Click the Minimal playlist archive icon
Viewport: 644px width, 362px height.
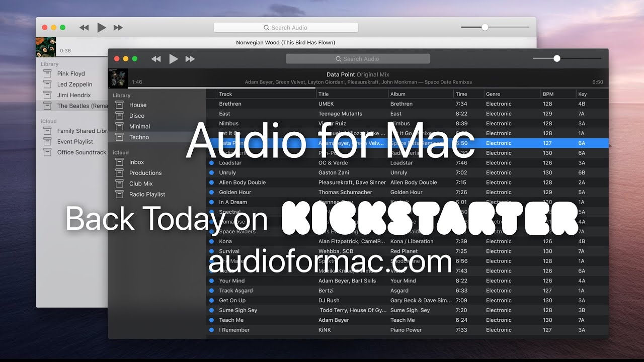(x=120, y=126)
